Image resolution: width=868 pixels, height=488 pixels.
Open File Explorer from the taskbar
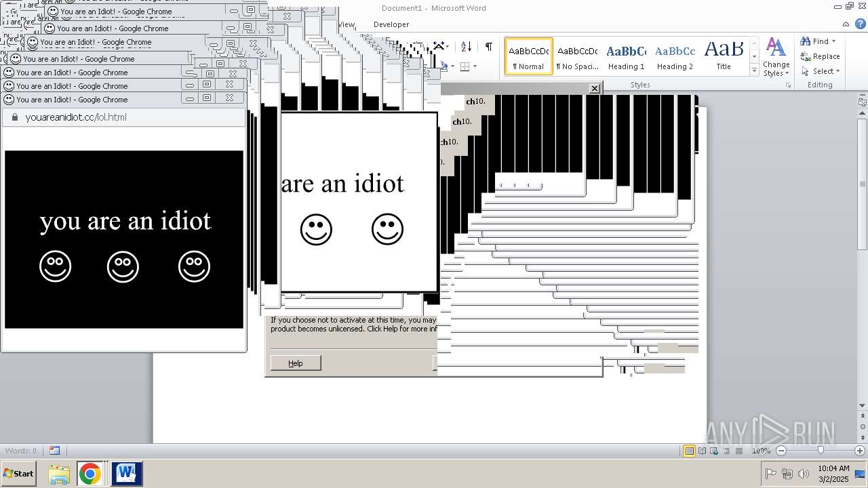coord(59,474)
